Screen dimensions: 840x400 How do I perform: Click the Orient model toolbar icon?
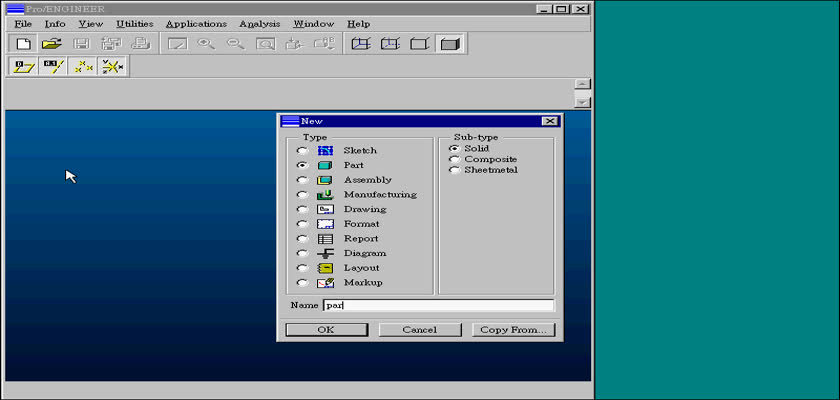point(294,44)
